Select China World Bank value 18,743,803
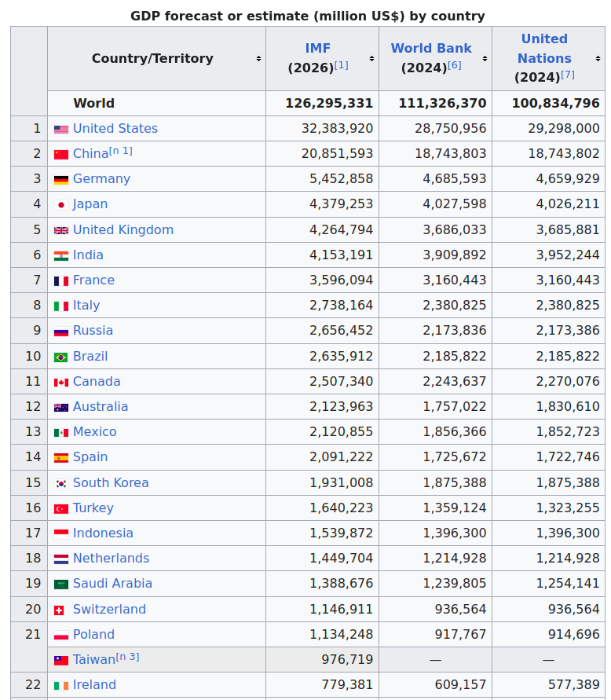 click(450, 153)
